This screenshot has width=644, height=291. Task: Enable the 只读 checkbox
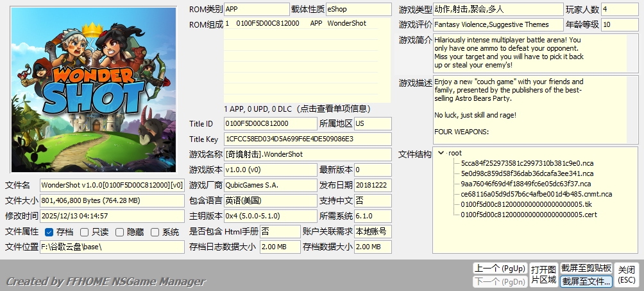[x=84, y=232]
